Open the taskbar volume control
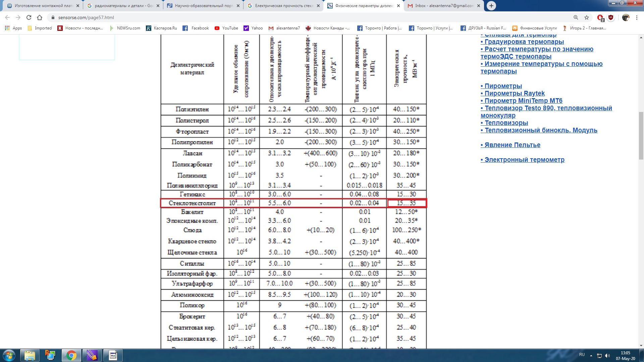Image resolution: width=644 pixels, height=362 pixels. [607, 355]
